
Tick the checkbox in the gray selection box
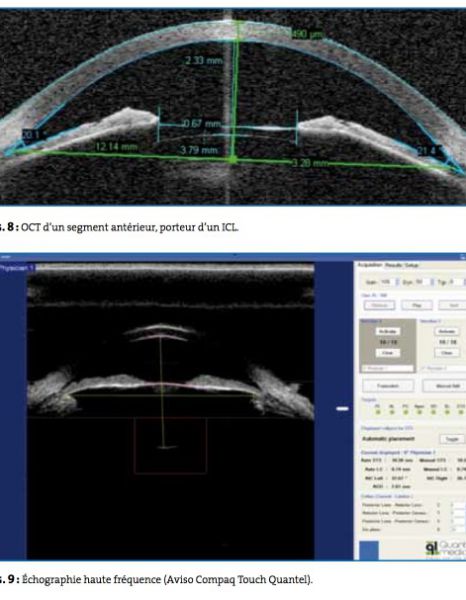click(365, 368)
